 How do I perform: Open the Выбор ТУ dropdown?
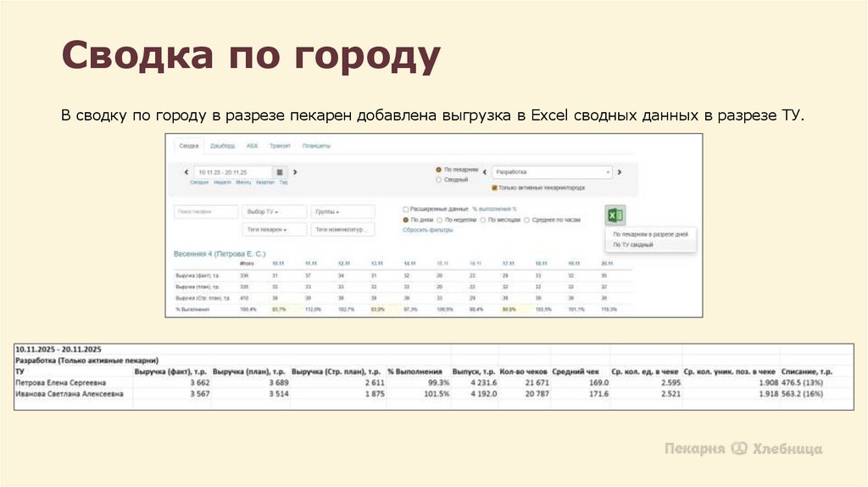[274, 211]
